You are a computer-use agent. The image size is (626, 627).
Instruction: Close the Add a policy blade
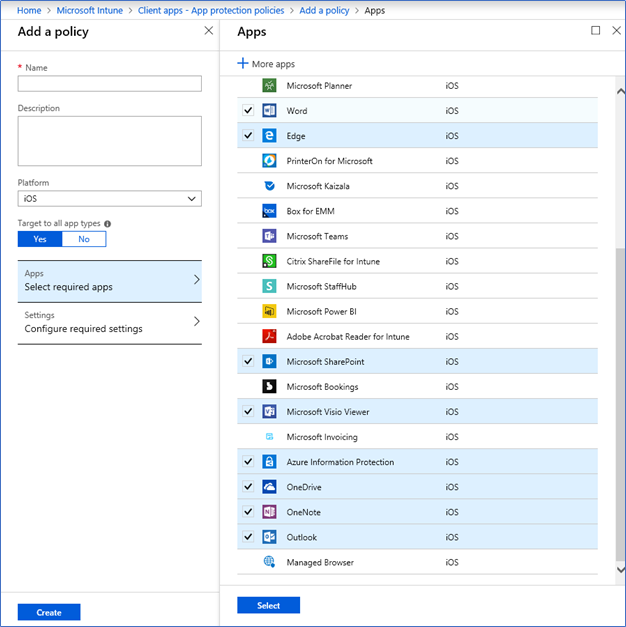(209, 30)
